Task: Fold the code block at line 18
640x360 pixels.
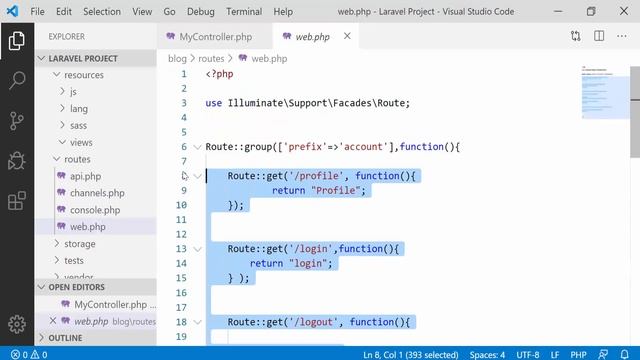Action: [198, 322]
